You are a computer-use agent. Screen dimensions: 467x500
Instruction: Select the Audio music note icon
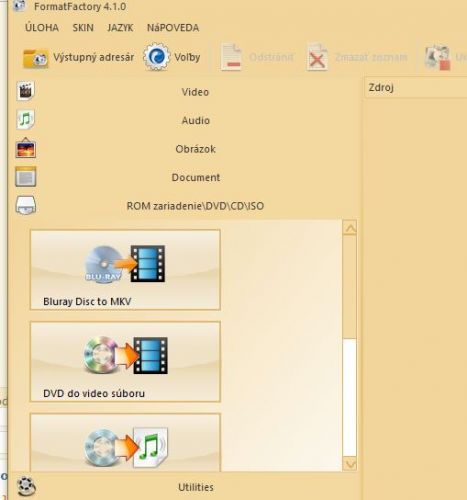[x=25, y=119]
